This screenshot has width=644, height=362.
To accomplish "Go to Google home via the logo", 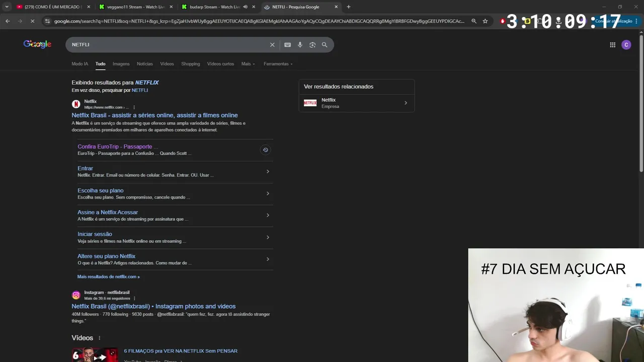I will click(x=37, y=44).
